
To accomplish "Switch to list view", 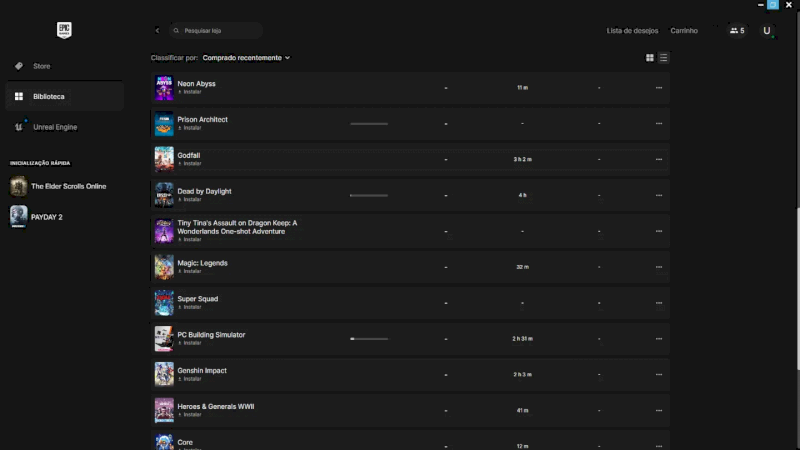I will pos(663,58).
